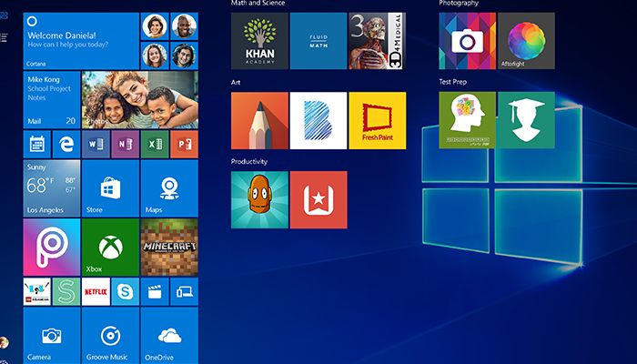Open the user account avatar in the sidebar

pyautogui.click(x=4, y=342)
